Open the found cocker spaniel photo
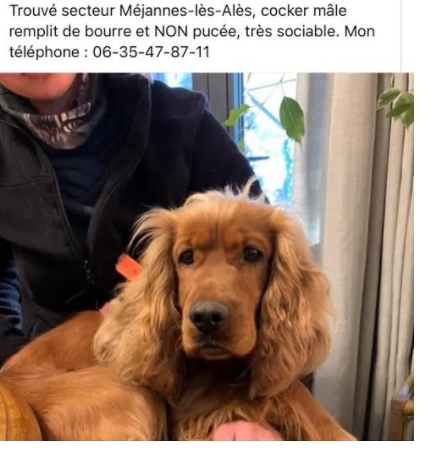The image size is (434, 457). (207, 256)
